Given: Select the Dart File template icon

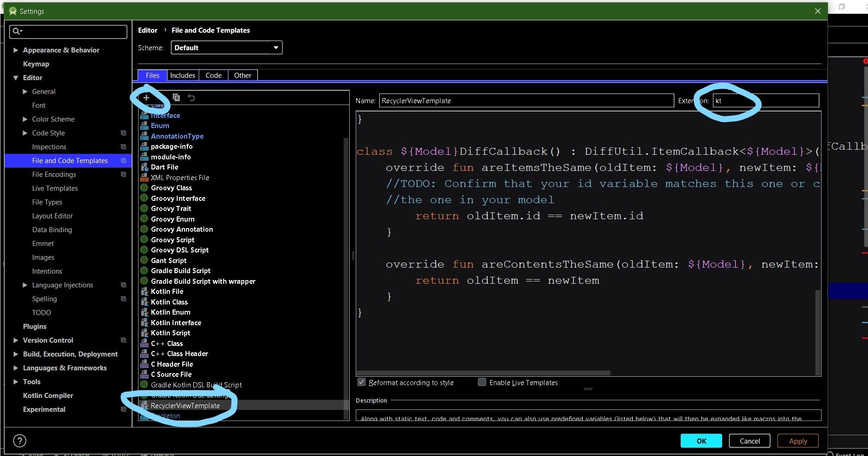Looking at the screenshot, I should pyautogui.click(x=144, y=167).
